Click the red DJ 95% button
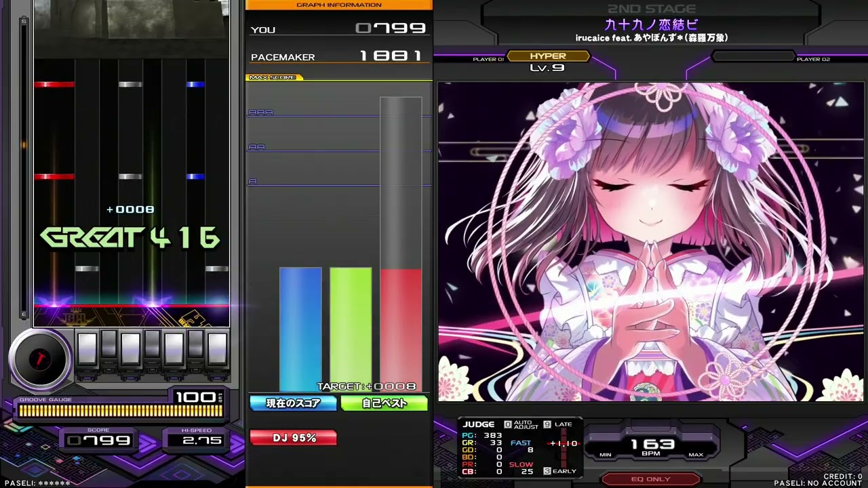 [x=293, y=438]
